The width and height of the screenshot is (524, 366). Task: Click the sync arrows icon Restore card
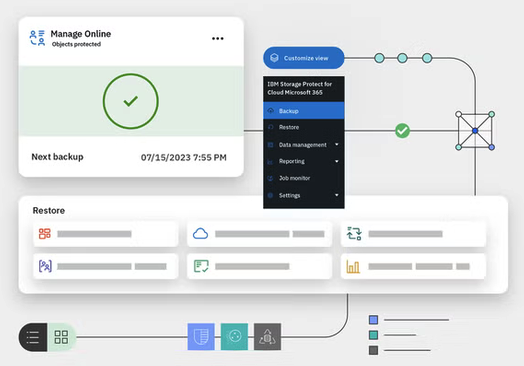point(354,234)
